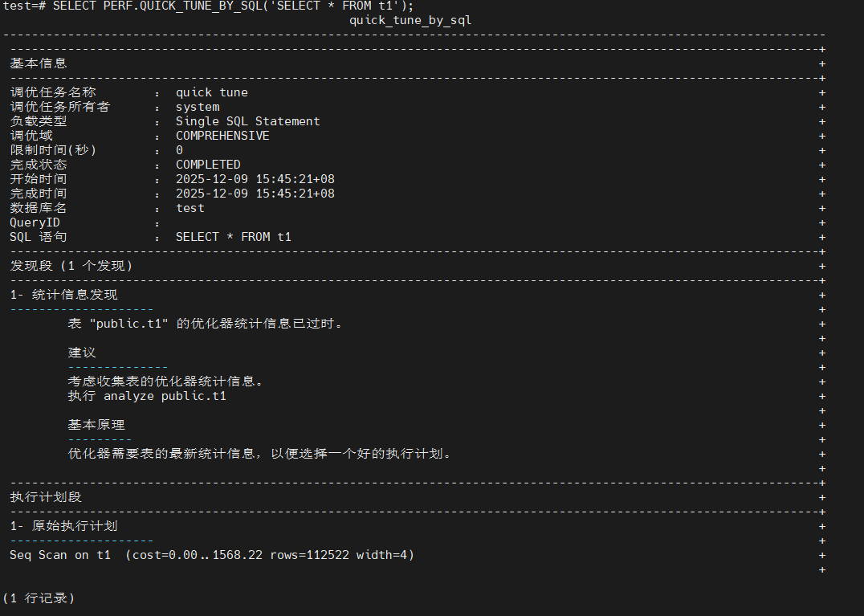This screenshot has height=616, width=864.
Task: Click the task name value 'quick tune'
Action: click(212, 92)
